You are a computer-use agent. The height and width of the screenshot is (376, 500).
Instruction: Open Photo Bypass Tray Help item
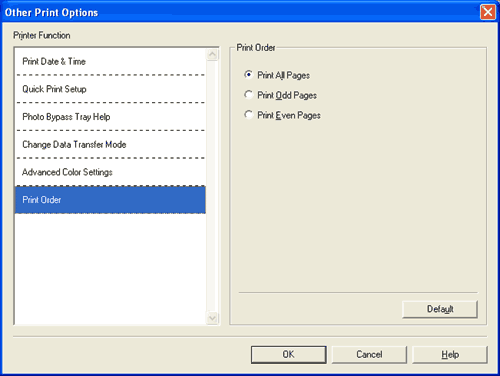(110, 117)
